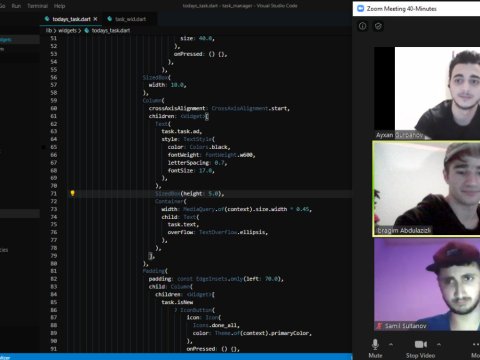Click the Dart file icon on todays_task.dart tab
The image size is (480, 360).
47,19
